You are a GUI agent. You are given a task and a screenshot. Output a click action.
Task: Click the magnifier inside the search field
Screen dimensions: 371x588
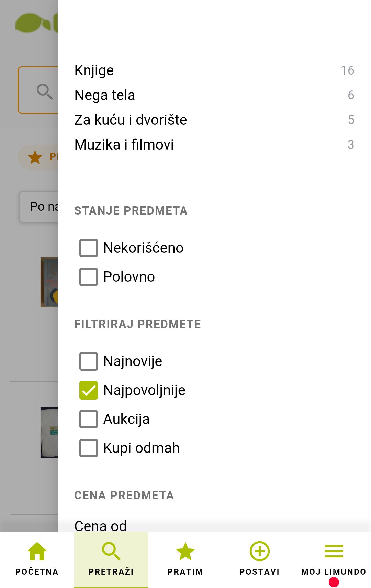click(x=44, y=91)
